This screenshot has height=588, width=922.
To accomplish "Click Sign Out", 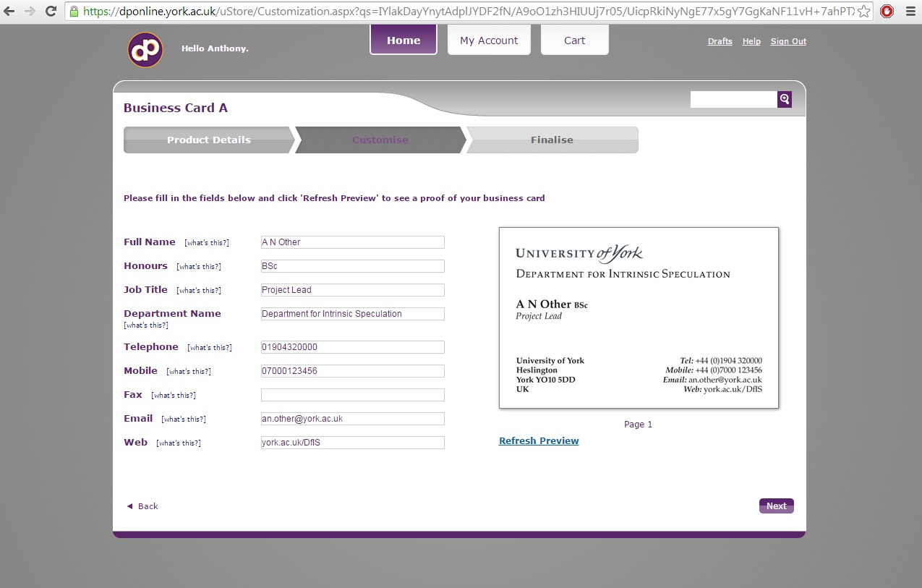I will pyautogui.click(x=788, y=41).
